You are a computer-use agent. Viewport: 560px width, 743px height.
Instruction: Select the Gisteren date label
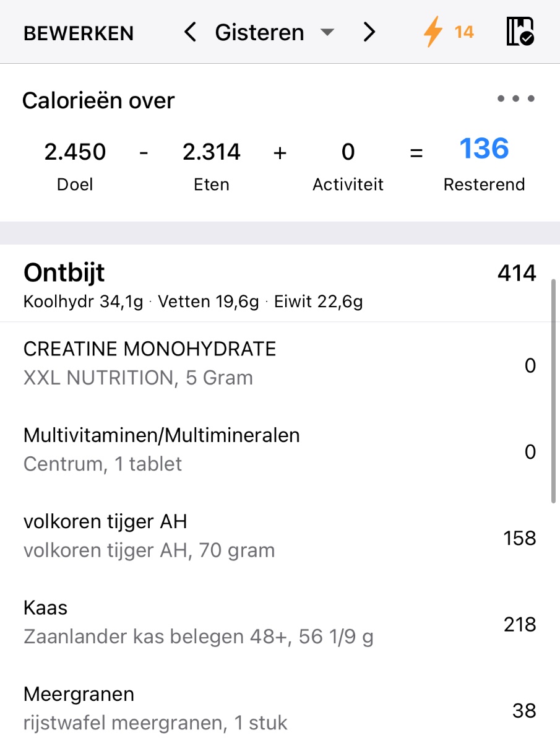coord(259,32)
